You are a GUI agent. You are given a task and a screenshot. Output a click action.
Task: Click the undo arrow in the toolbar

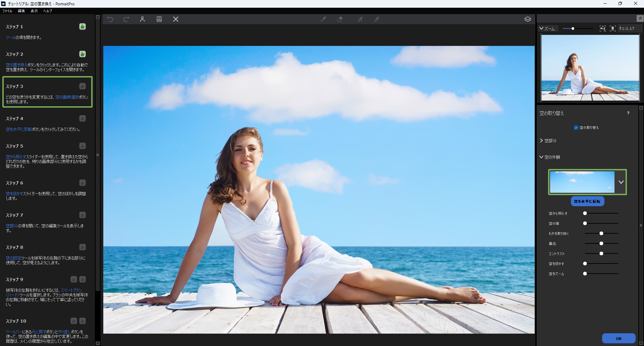coord(110,19)
